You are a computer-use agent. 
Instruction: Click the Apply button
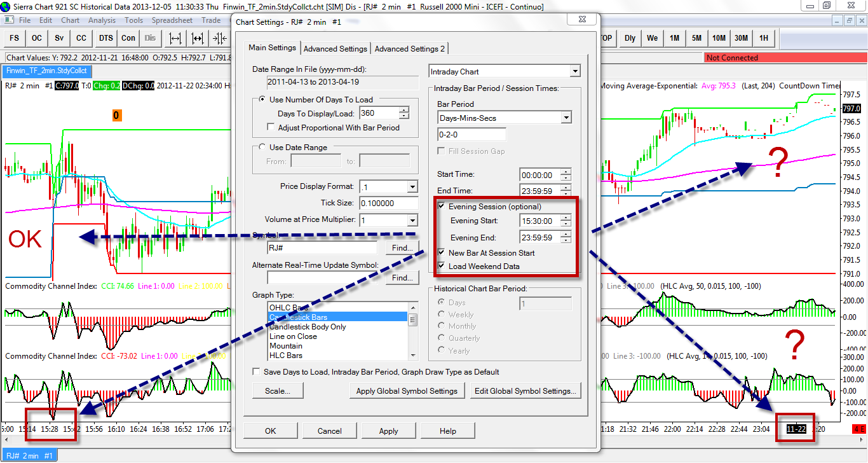pos(389,431)
